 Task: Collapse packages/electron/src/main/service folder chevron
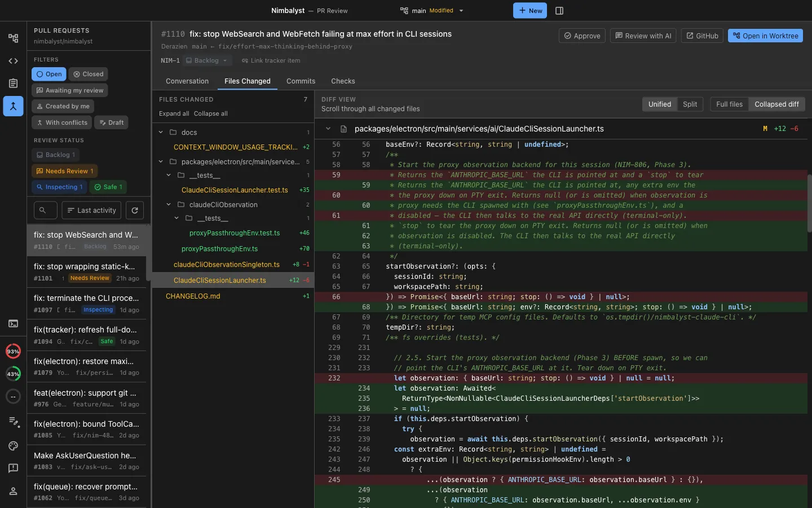point(161,162)
